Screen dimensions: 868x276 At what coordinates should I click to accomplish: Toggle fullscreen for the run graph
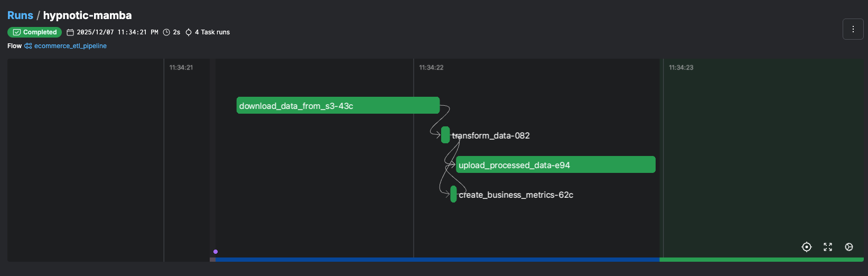[x=828, y=247]
